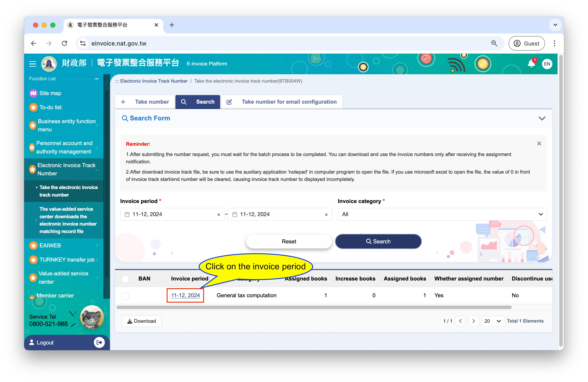Click the invoice period 11-12, 2024 link

pyautogui.click(x=185, y=295)
